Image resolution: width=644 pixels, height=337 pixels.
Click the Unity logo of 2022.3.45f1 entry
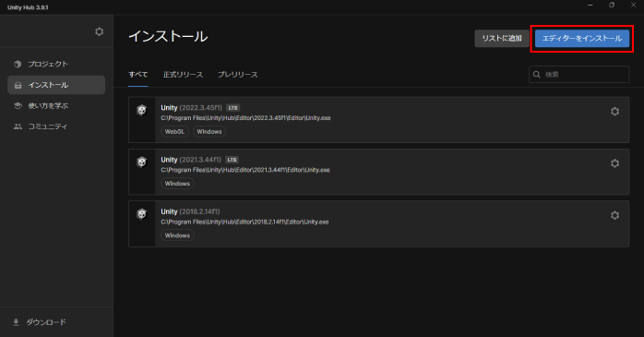pyautogui.click(x=142, y=110)
